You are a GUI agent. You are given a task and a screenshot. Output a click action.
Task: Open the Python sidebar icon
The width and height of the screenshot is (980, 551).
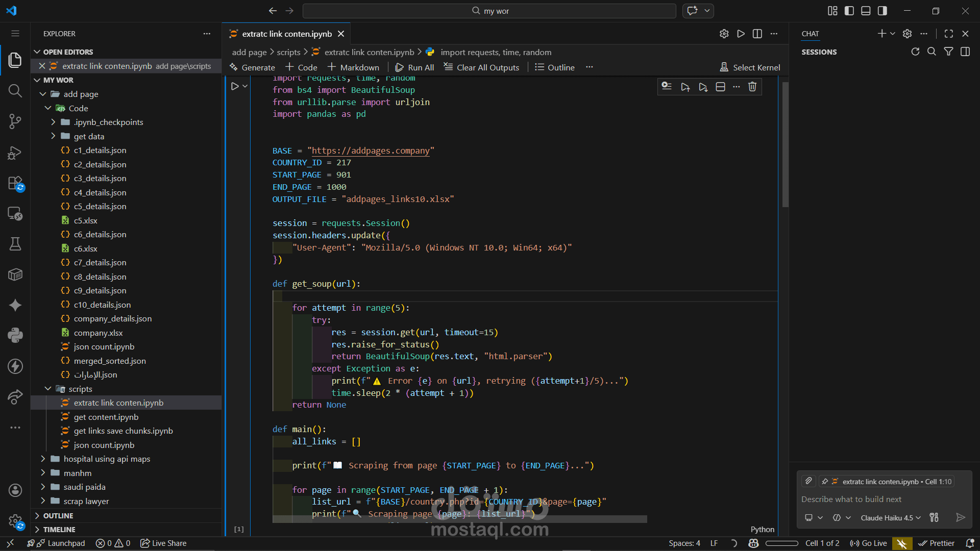coord(15,335)
